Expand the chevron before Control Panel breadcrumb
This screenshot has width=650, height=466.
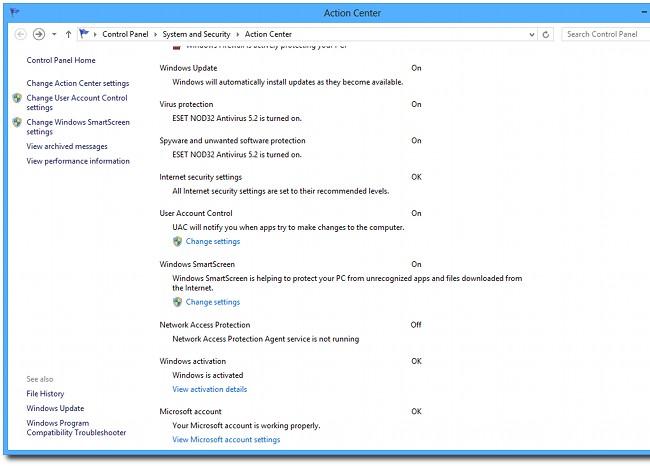tap(95, 35)
